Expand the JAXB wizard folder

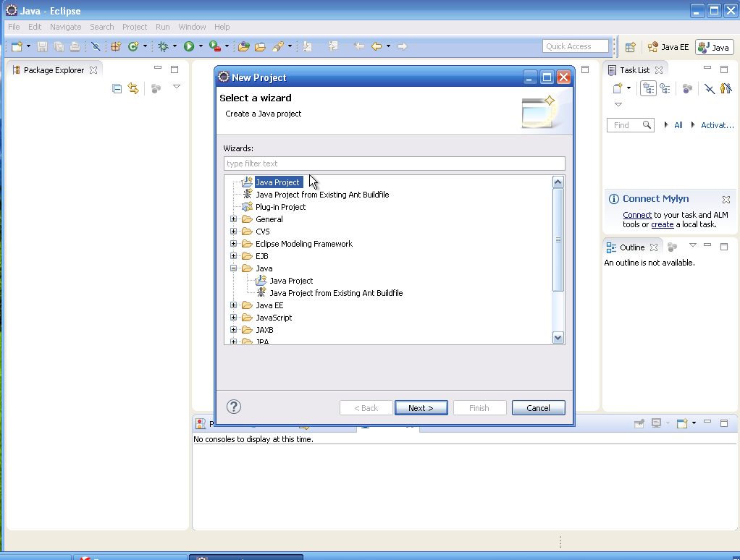click(233, 329)
